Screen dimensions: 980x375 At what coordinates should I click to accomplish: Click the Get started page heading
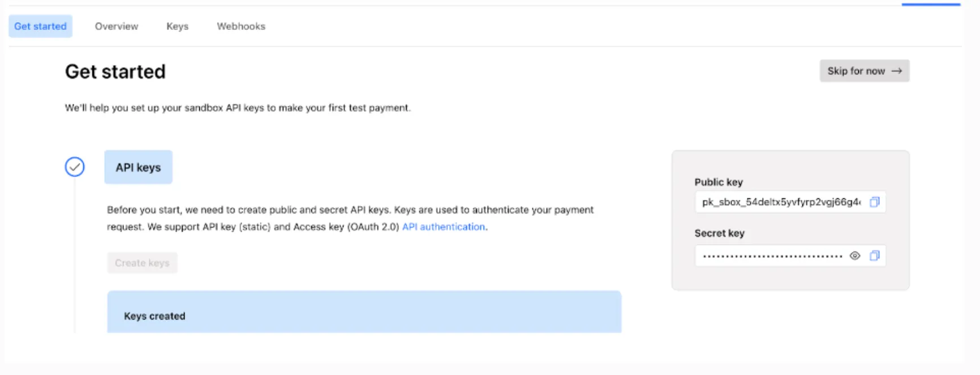[115, 71]
